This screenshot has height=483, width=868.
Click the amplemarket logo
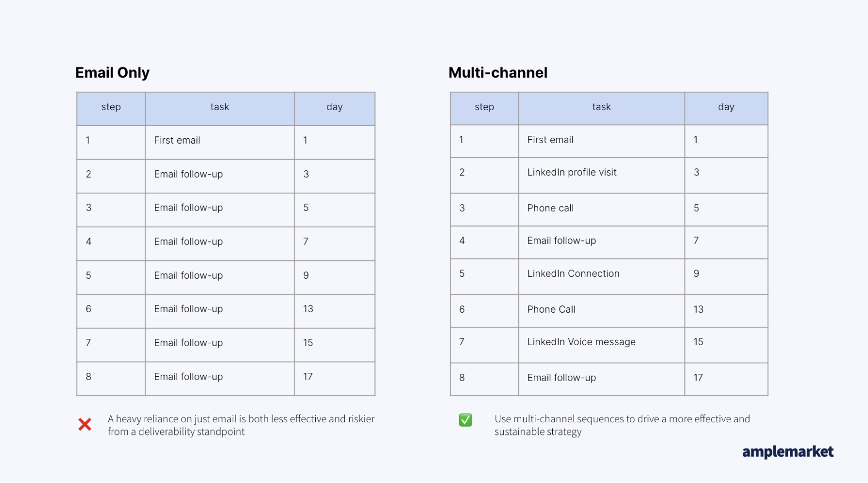point(788,452)
